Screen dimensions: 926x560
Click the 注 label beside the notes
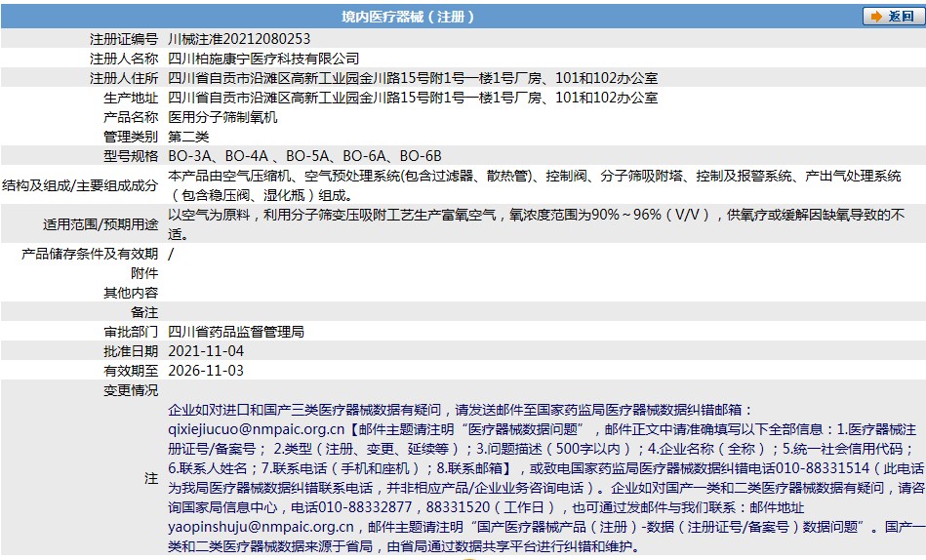[x=151, y=478]
